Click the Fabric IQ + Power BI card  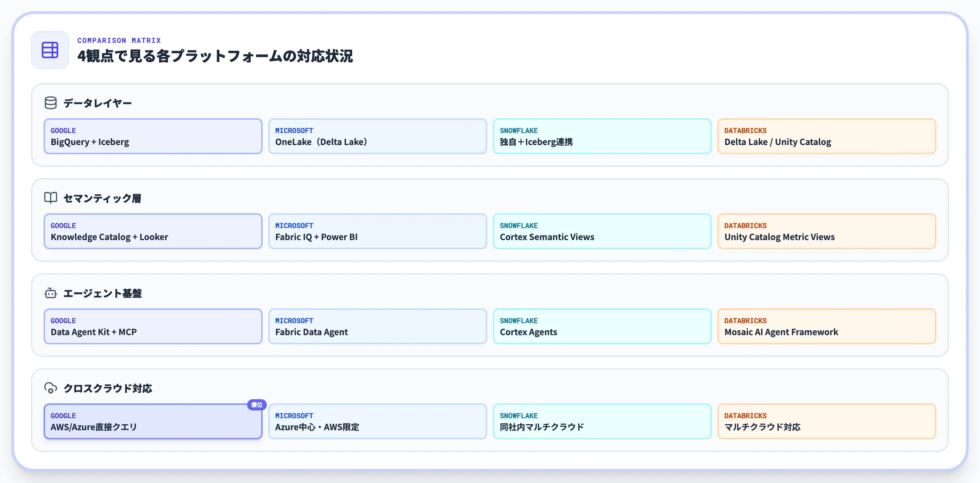click(377, 231)
